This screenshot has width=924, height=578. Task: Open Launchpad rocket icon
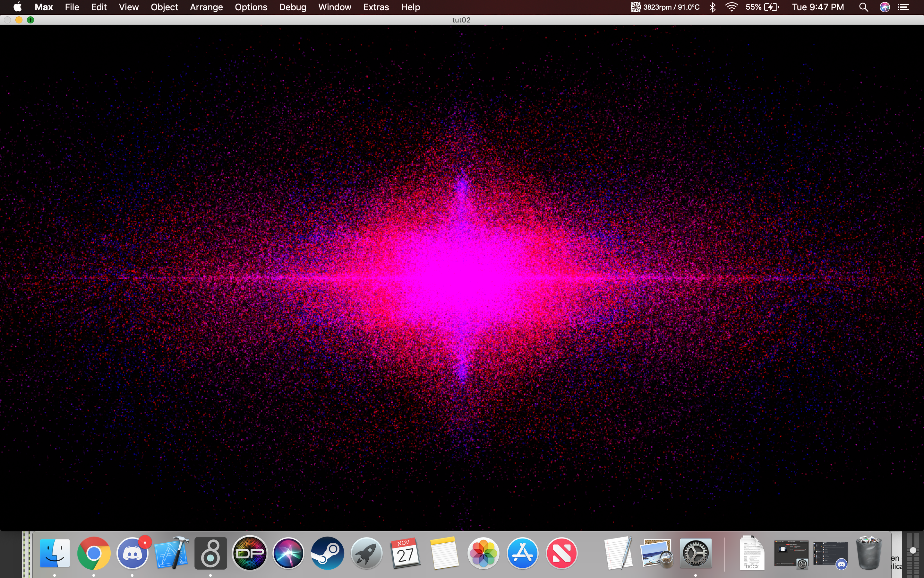point(366,553)
